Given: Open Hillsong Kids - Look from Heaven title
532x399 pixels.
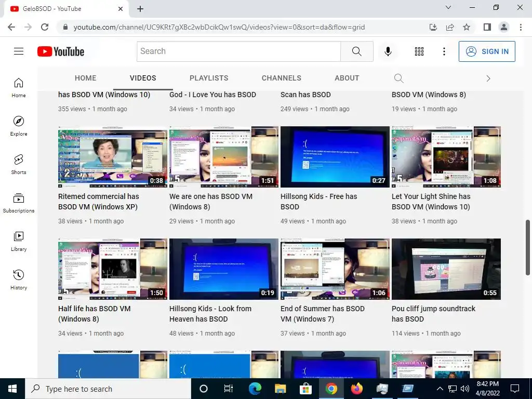Looking at the screenshot, I should tap(210, 314).
